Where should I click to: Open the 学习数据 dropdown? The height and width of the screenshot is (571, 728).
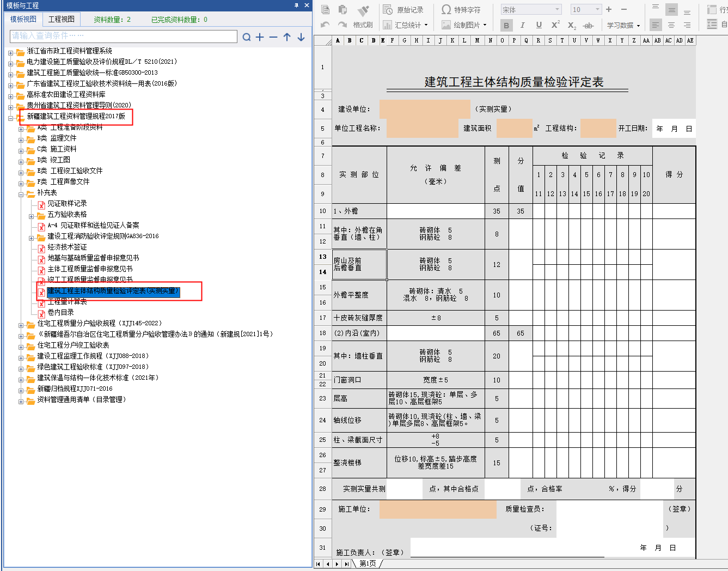pyautogui.click(x=623, y=25)
